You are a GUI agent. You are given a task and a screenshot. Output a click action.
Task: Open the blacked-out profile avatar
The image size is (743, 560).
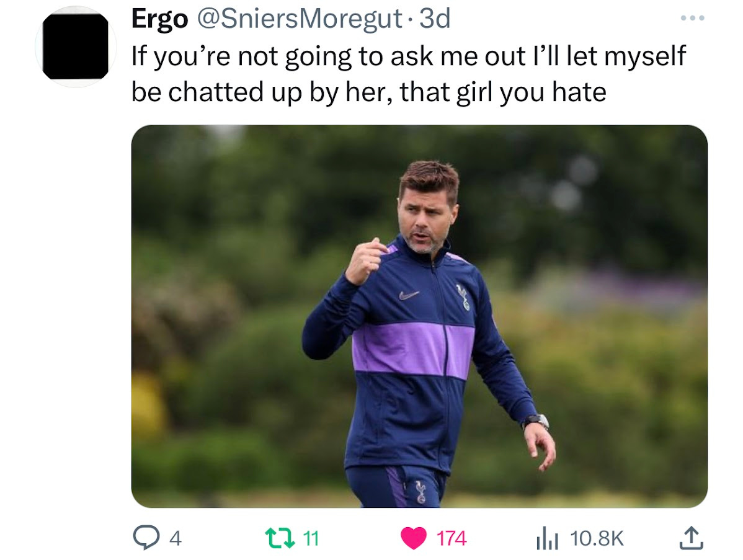(x=75, y=47)
